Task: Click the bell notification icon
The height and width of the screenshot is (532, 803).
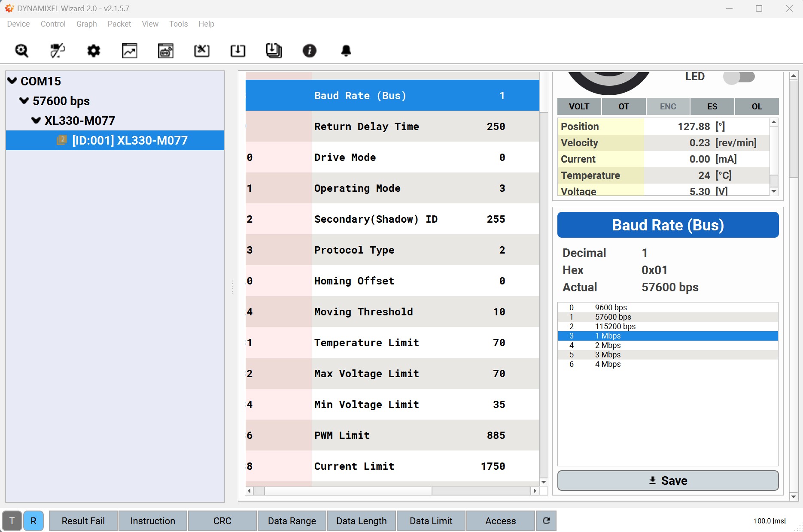Action: 346,51
